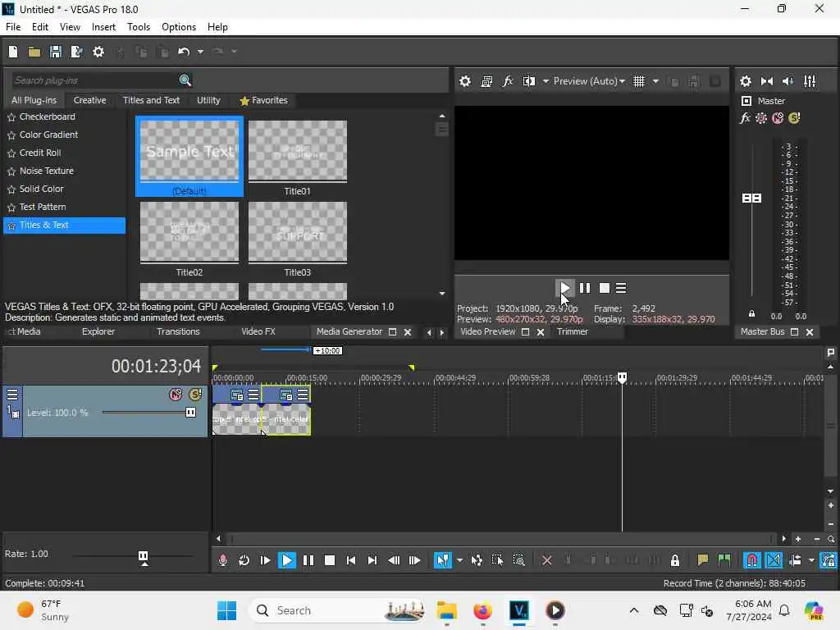
Task: Switch to the Creative plug-ins tab
Action: [x=89, y=100]
